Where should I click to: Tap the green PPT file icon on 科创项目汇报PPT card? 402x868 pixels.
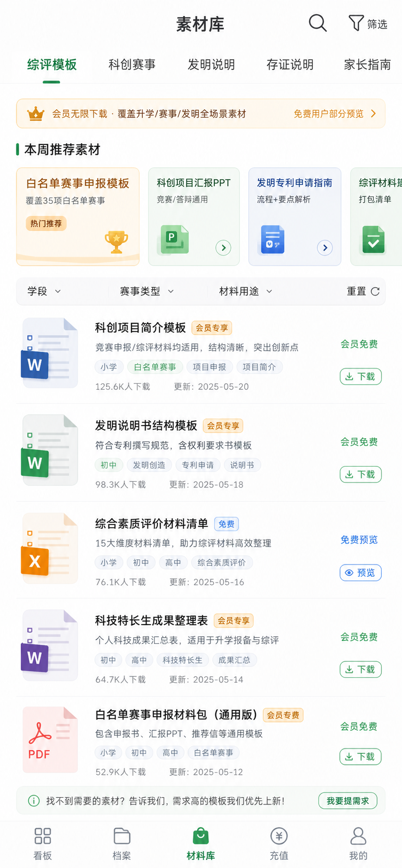174,240
